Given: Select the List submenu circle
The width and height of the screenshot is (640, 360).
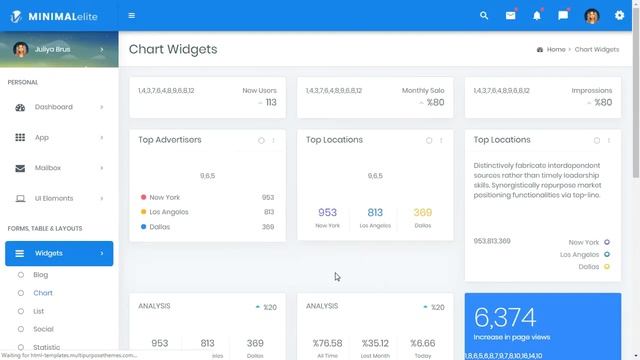Looking at the screenshot, I should 21,311.
